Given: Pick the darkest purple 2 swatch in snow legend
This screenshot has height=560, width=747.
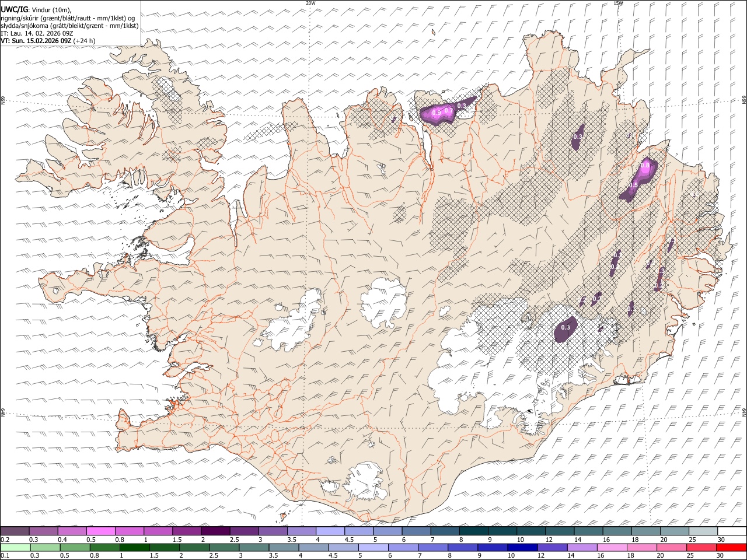Looking at the screenshot, I should 215,531.
